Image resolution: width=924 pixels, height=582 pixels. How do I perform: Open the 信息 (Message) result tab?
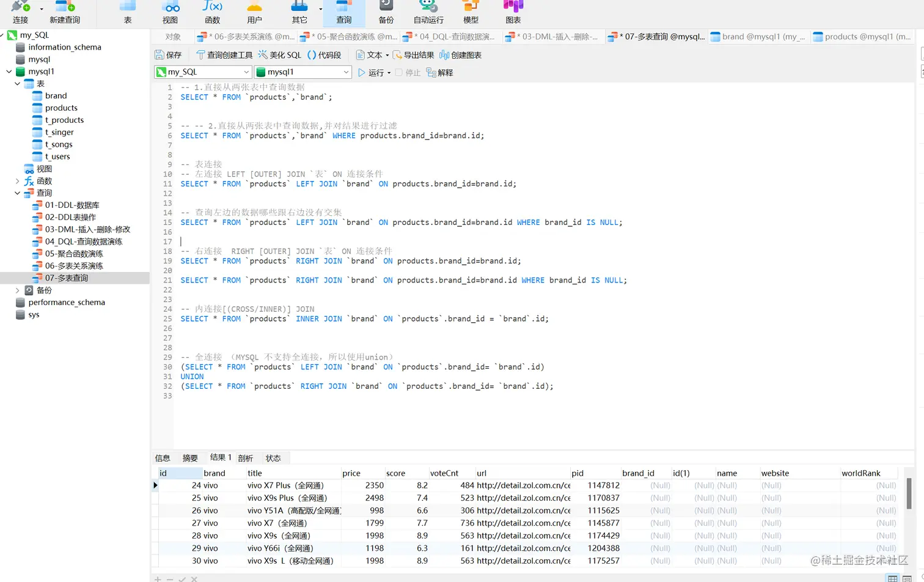(x=163, y=458)
